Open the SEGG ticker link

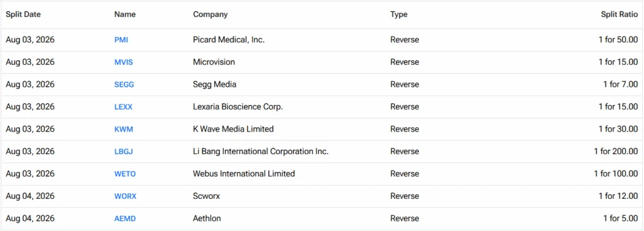(x=124, y=85)
